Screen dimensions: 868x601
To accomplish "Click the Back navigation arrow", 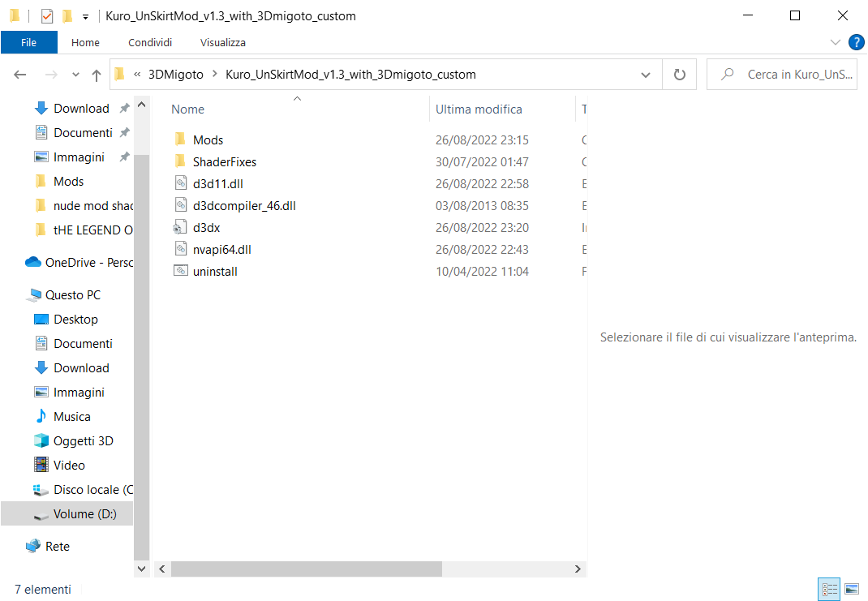I will (x=20, y=75).
